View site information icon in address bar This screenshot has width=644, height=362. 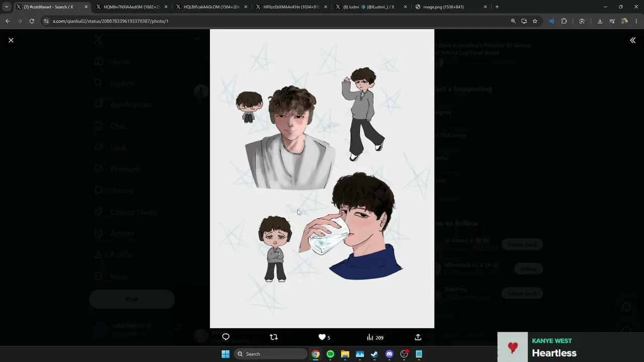pyautogui.click(x=46, y=21)
